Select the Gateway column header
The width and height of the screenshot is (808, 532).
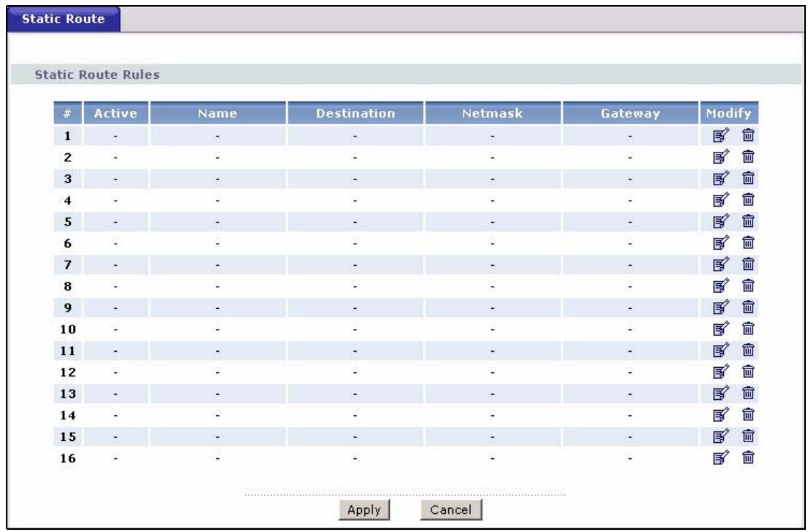[630, 113]
